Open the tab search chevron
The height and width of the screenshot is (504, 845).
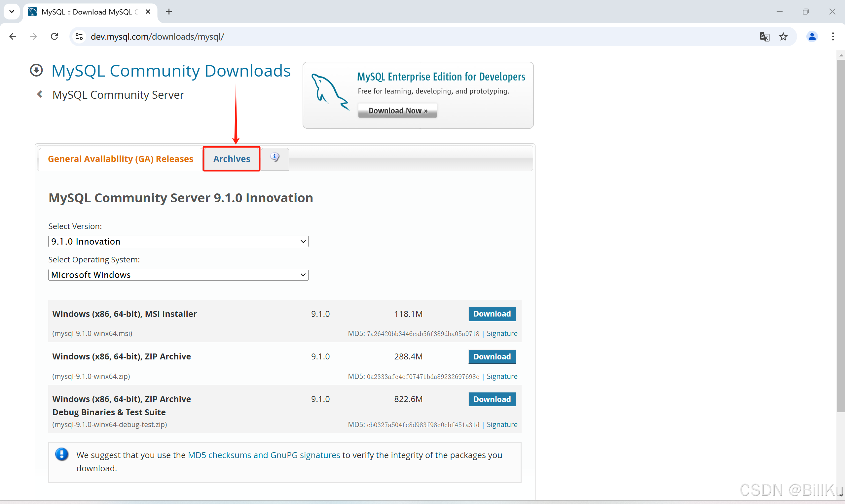[12, 12]
